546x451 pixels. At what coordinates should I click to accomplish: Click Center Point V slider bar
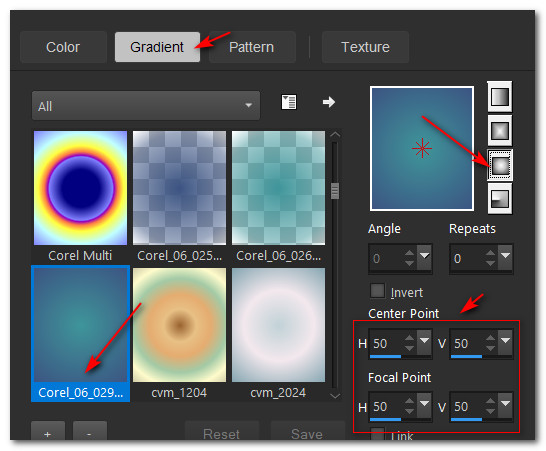click(x=481, y=357)
